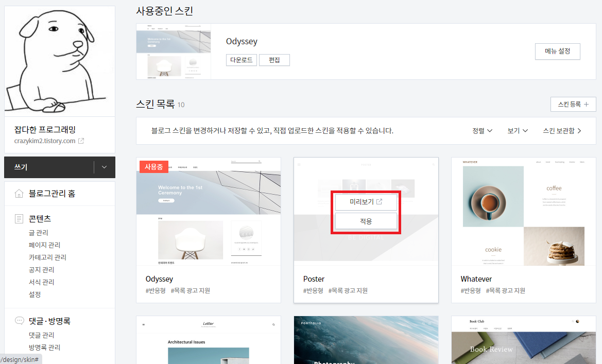Image resolution: width=602 pixels, height=364 pixels.
Task: Click the 스킨 목록 heading
Action: pyautogui.click(x=156, y=104)
